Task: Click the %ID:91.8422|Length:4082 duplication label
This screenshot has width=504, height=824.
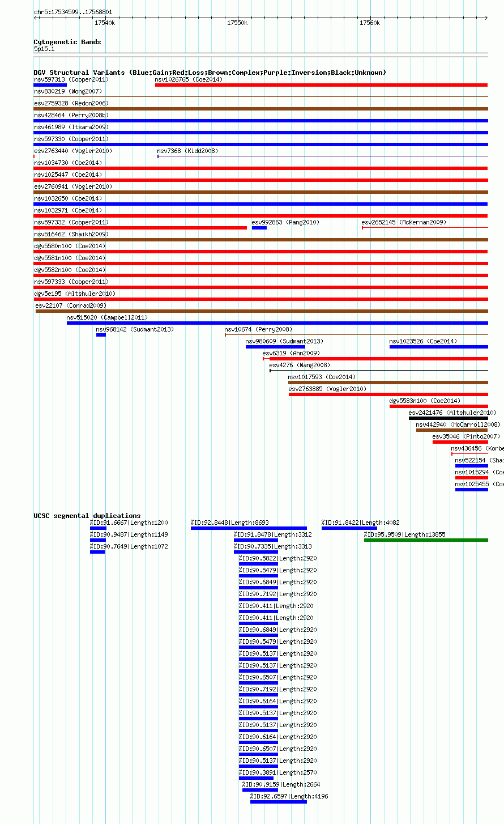Action: pos(360,523)
